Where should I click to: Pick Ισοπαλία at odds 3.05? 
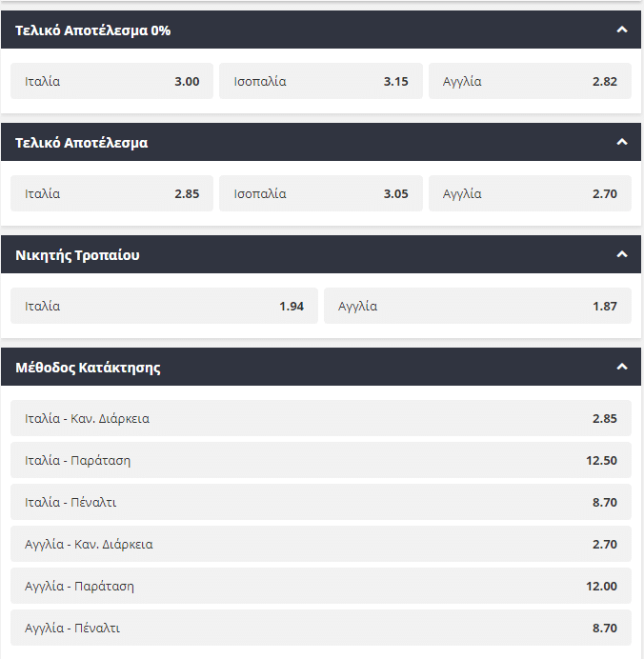point(320,193)
